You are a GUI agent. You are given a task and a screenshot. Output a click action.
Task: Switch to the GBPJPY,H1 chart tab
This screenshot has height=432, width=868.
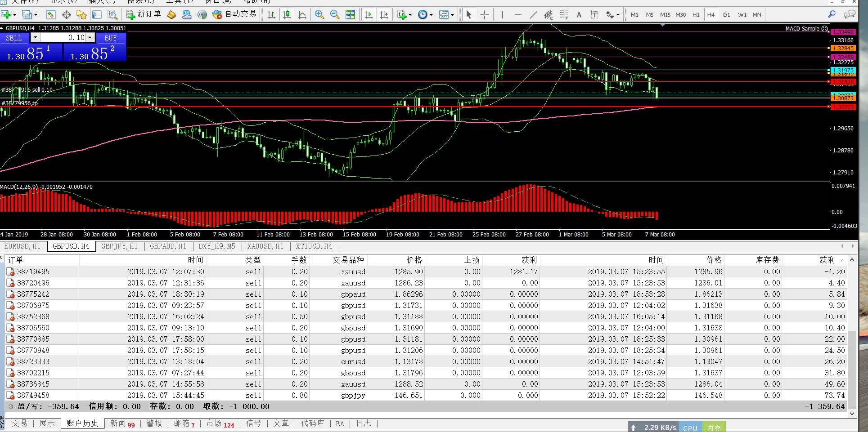click(x=120, y=246)
